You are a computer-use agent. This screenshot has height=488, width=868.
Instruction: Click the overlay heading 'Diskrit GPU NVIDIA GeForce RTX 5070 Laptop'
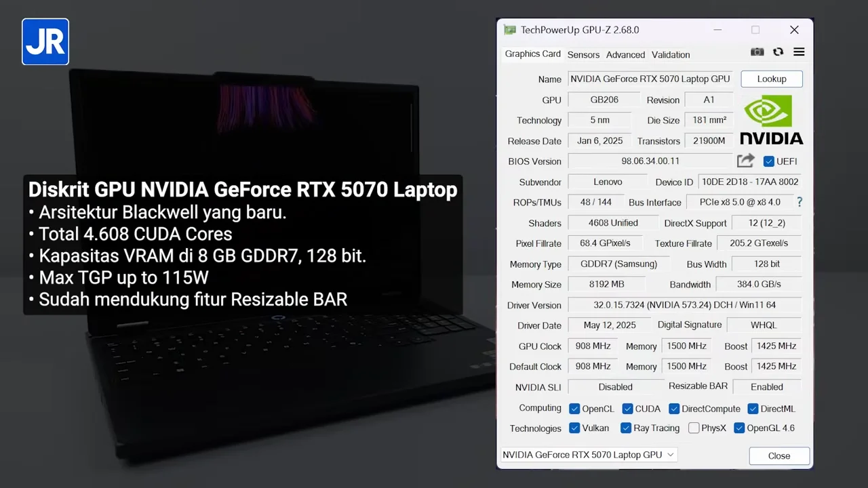click(243, 189)
